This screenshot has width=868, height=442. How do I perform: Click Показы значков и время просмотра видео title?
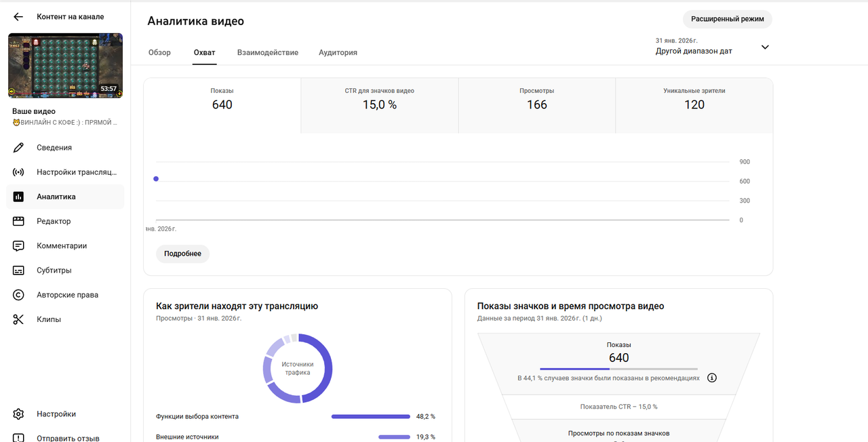point(571,306)
